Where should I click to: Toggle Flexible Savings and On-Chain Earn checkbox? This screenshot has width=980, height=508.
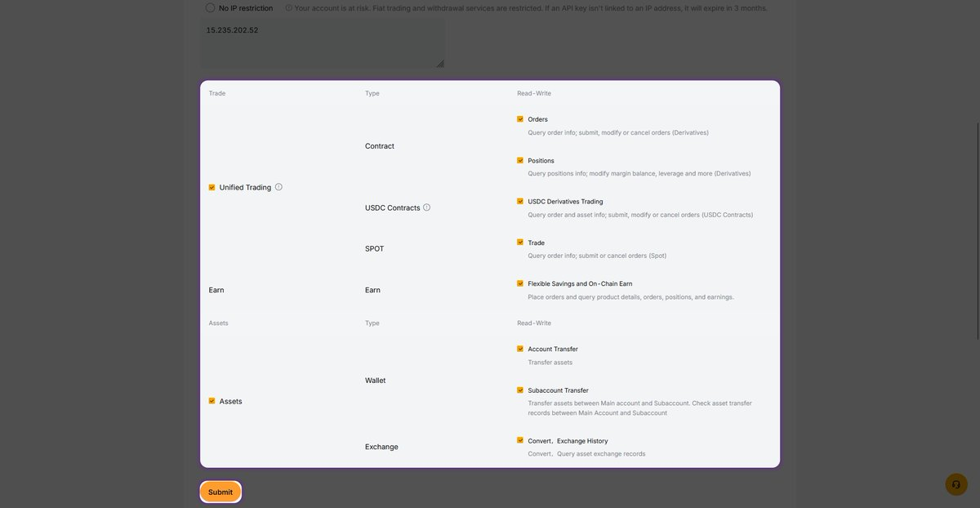click(520, 283)
